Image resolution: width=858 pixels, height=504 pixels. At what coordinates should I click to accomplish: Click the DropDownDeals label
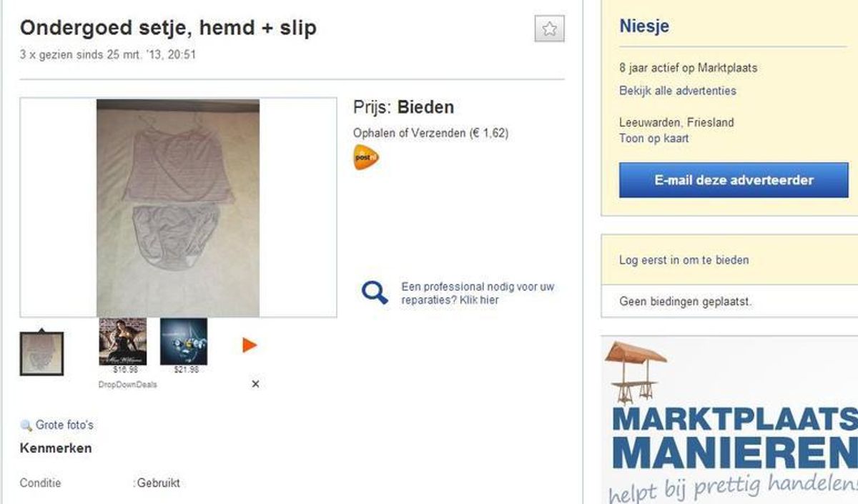pos(127,385)
